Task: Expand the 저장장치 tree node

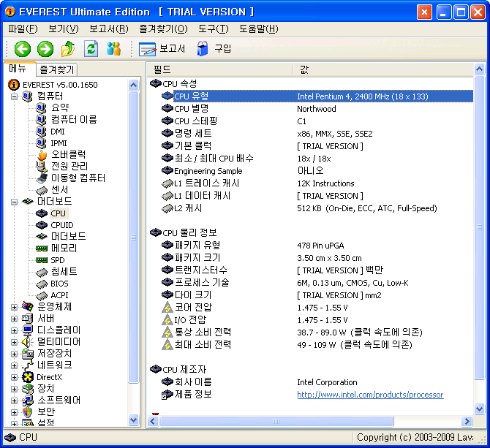Action: [x=14, y=354]
